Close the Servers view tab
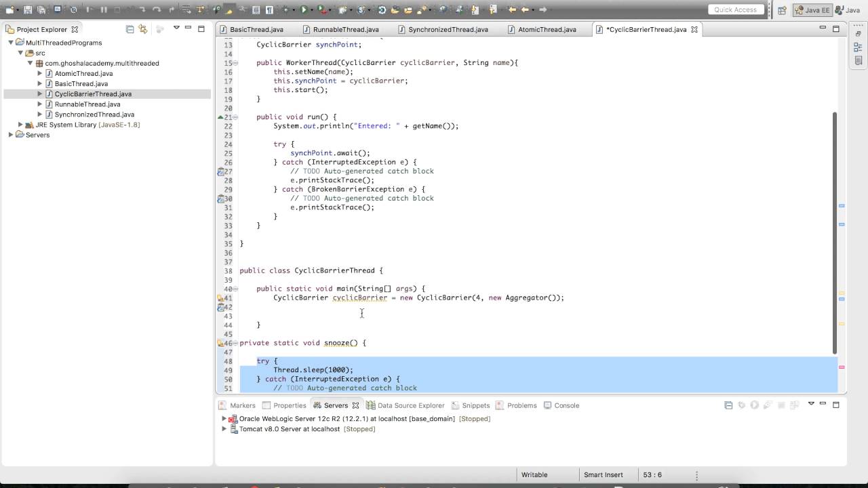Screen dimensions: 868x488 point(355,405)
